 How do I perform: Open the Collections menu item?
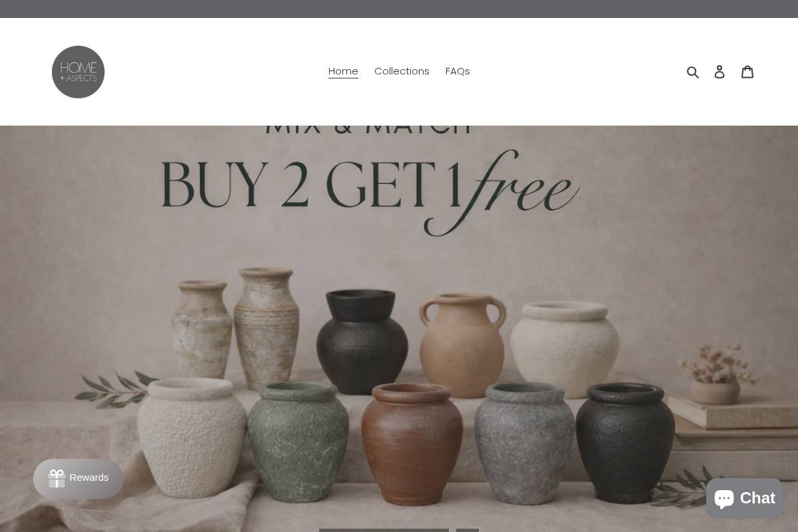(402, 71)
